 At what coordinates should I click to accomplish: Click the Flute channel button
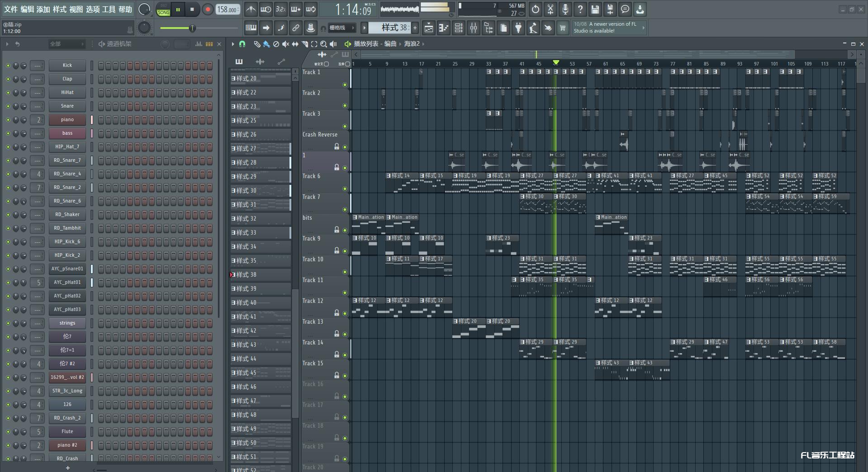point(67,432)
